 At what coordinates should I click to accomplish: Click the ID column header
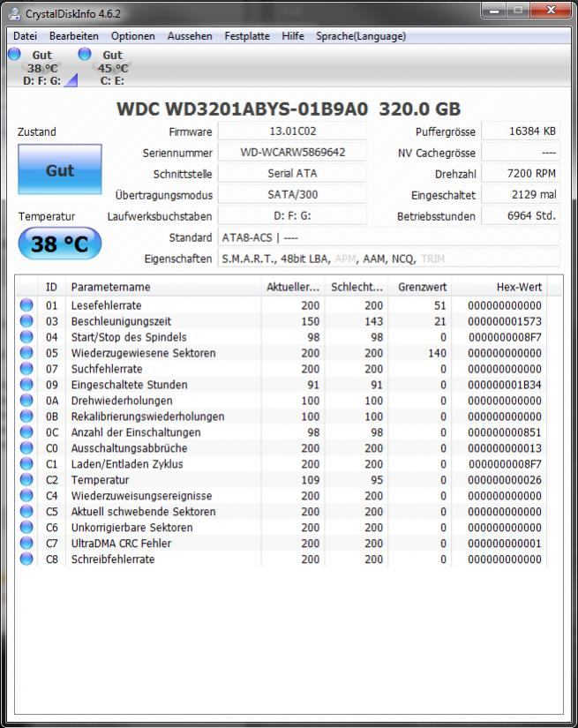tap(51, 287)
